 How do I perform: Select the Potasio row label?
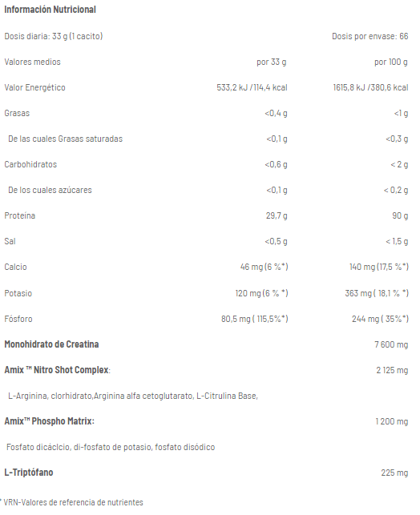coord(18,293)
